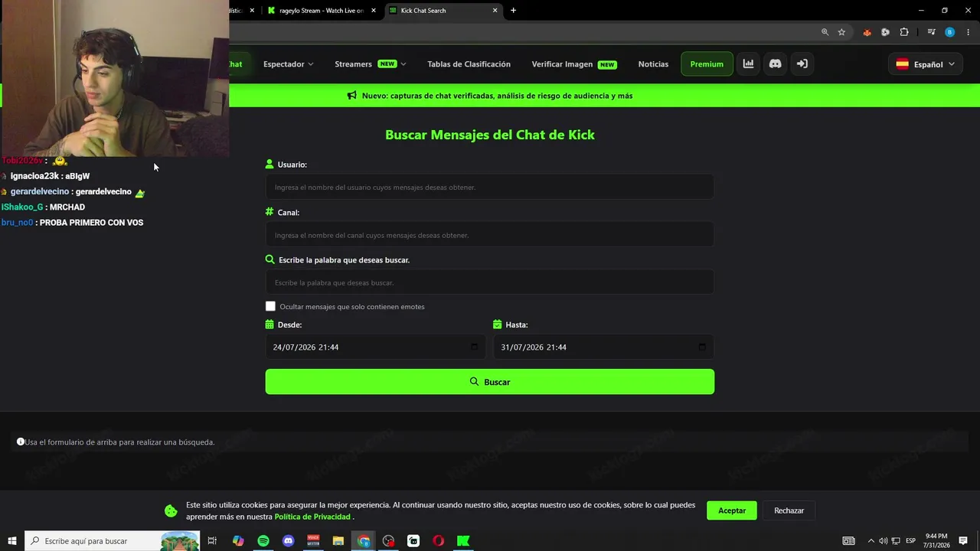980x551 pixels.
Task: Click the search word input field
Action: [x=490, y=282]
